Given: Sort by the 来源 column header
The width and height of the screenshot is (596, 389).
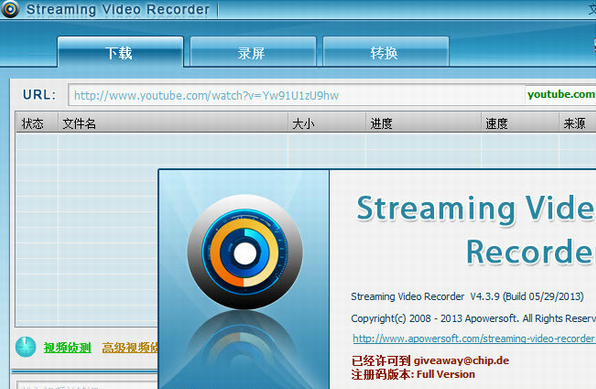Looking at the screenshot, I should tap(577, 123).
